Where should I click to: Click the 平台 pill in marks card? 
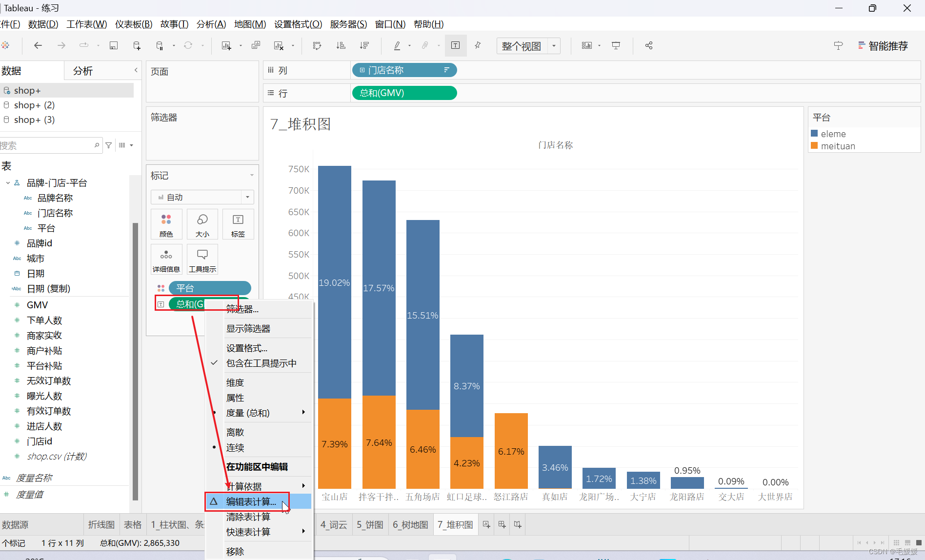(x=210, y=288)
